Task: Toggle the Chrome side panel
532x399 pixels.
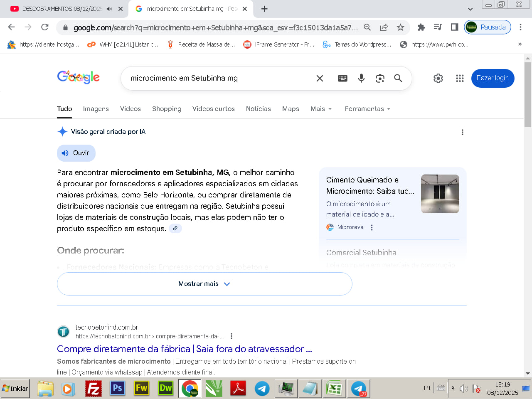Action: tap(454, 27)
